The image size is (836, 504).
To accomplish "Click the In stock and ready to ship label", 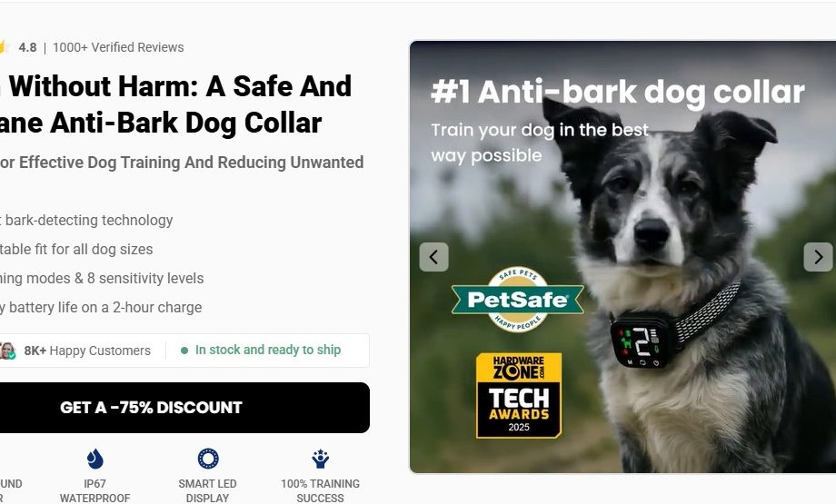I will tap(268, 350).
